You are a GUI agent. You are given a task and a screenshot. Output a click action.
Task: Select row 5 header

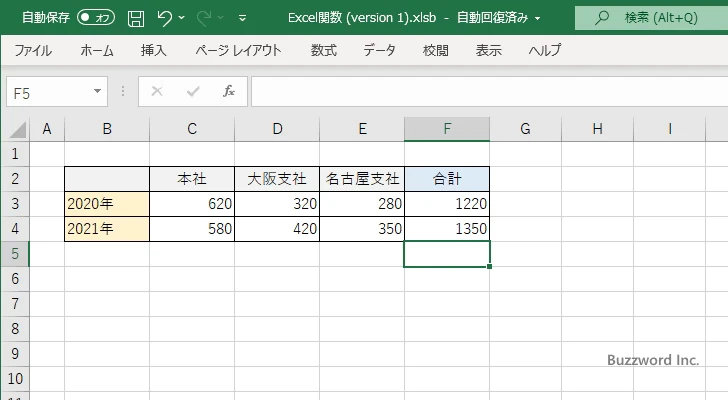[x=15, y=254]
